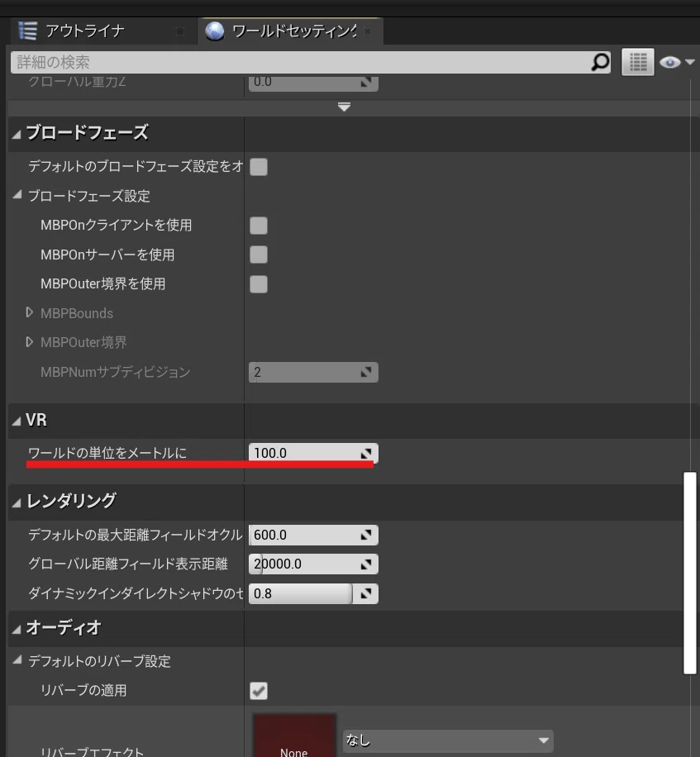The height and width of the screenshot is (757, 700).
Task: Click the ワールドセッティング globe icon
Action: (x=215, y=31)
